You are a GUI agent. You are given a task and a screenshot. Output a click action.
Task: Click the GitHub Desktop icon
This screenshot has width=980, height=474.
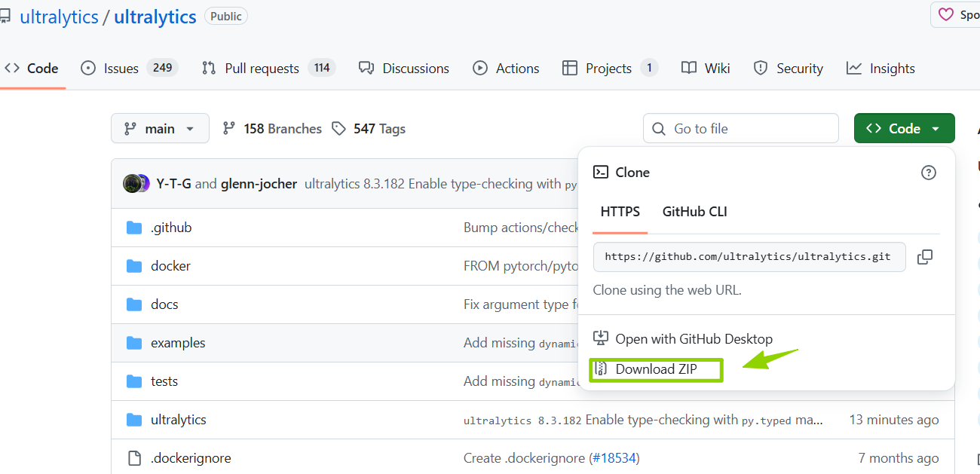(601, 339)
